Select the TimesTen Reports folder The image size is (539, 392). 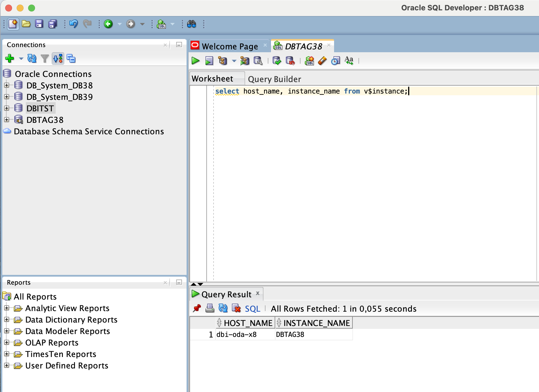point(61,354)
